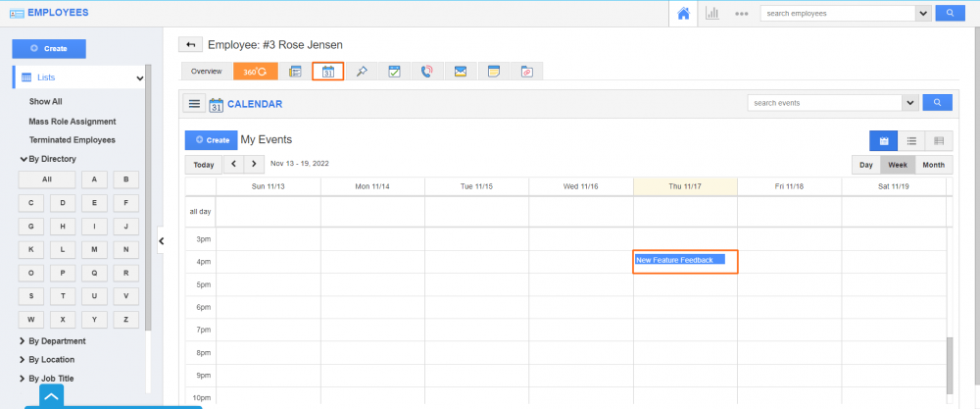Go to the Home icon
The height and width of the screenshot is (409, 980).
click(x=683, y=14)
